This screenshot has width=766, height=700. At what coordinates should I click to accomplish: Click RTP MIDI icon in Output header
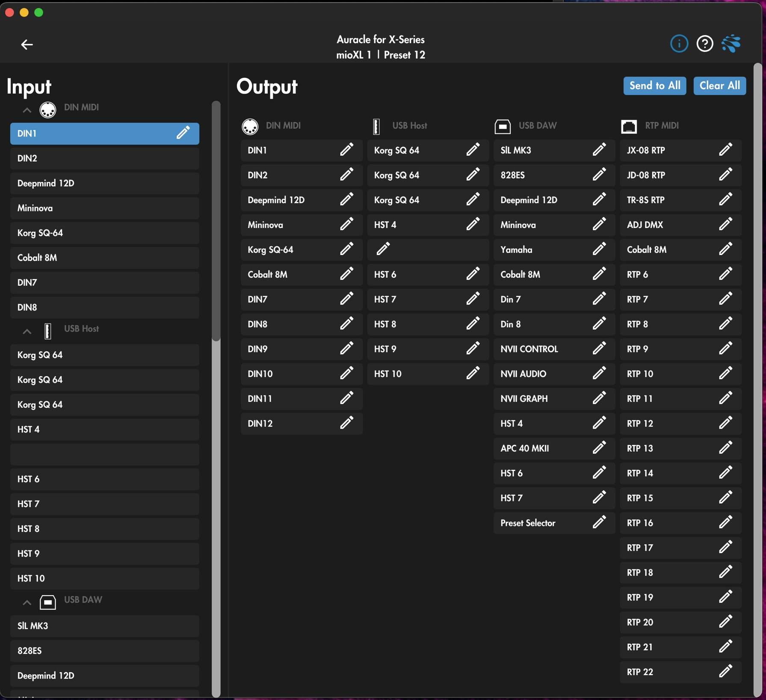(x=629, y=126)
